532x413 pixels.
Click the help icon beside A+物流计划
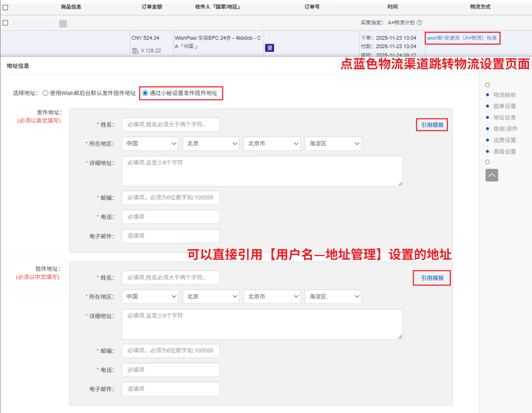[419, 23]
